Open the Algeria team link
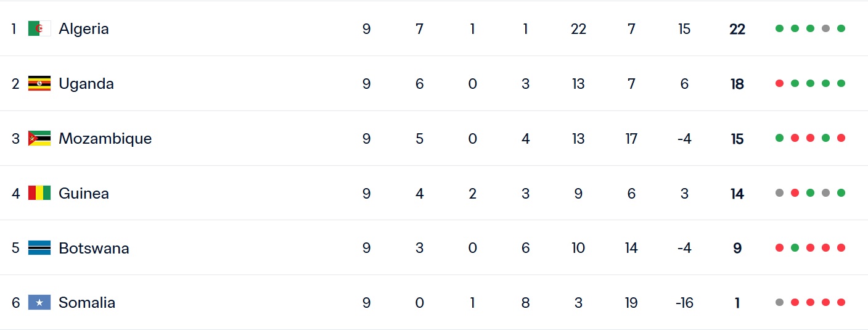 [x=84, y=28]
